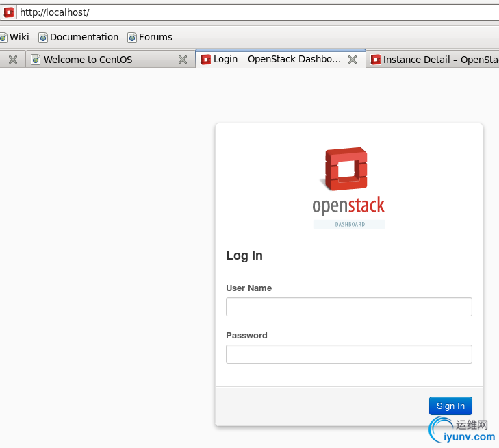Click the DASHBOARD label under logo
Image resolution: width=499 pixels, height=448 pixels.
pos(350,224)
